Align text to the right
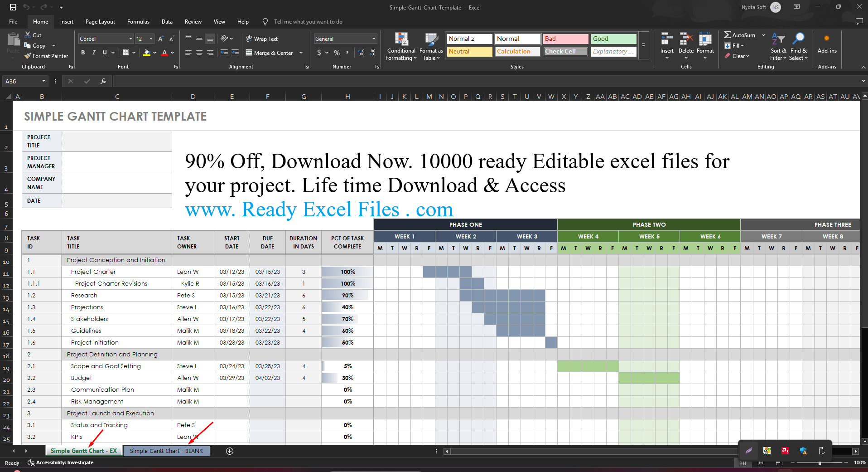868x472 pixels. [x=210, y=53]
